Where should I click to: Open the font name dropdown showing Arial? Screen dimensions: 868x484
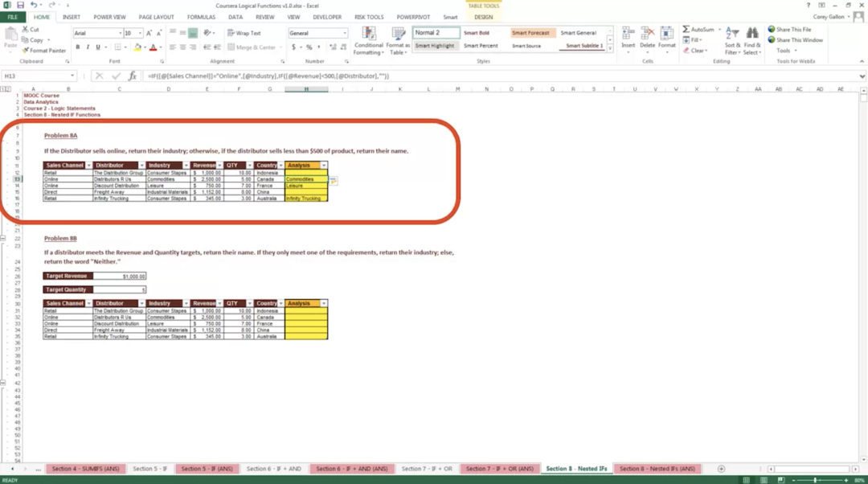[x=96, y=33]
